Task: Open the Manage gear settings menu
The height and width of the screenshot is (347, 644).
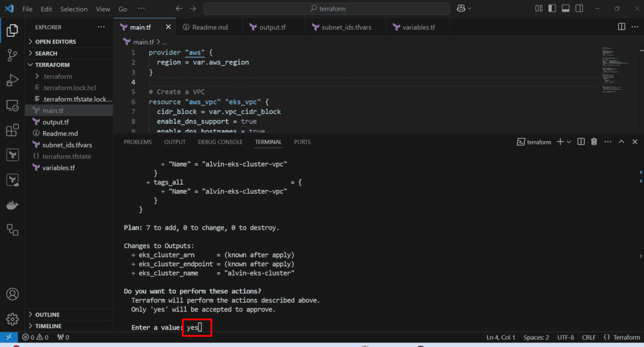Action: click(12, 319)
